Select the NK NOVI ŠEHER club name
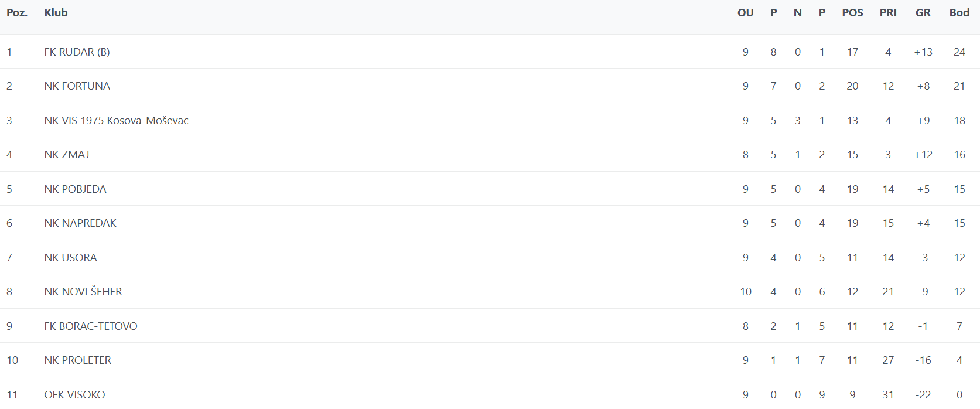 [x=83, y=292]
